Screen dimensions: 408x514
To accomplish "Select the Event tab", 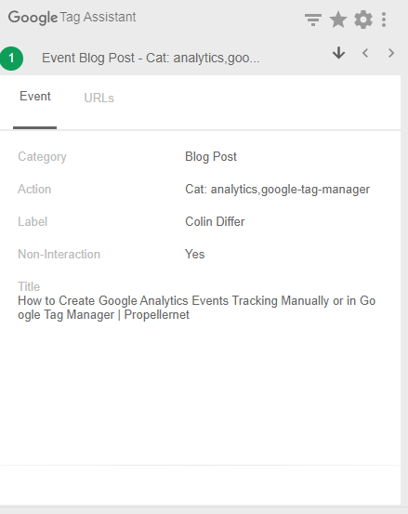I will (35, 96).
